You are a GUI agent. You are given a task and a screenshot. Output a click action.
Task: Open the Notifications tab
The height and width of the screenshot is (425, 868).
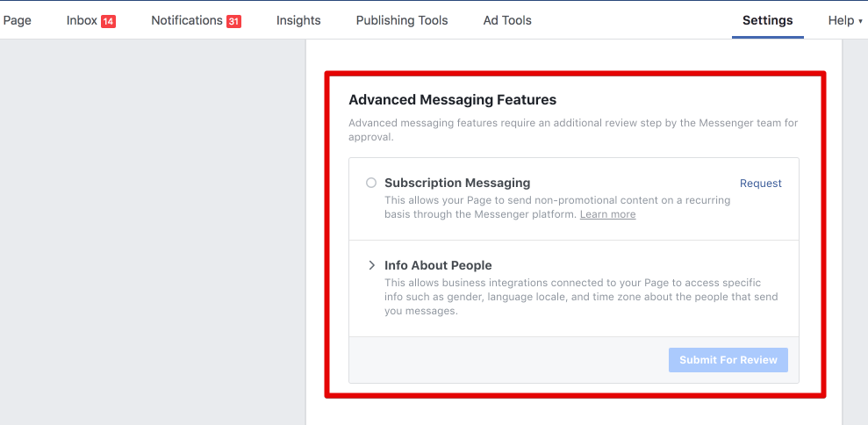coord(196,20)
